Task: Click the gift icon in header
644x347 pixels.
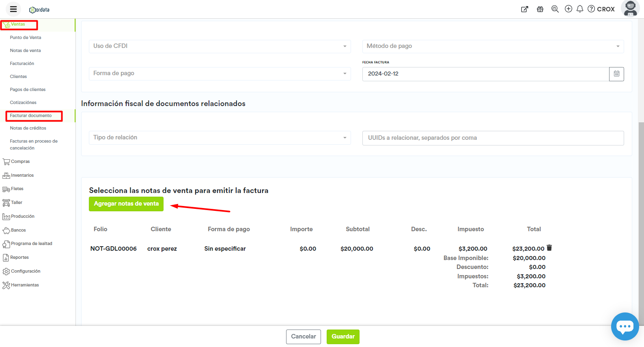Action: pyautogui.click(x=540, y=9)
